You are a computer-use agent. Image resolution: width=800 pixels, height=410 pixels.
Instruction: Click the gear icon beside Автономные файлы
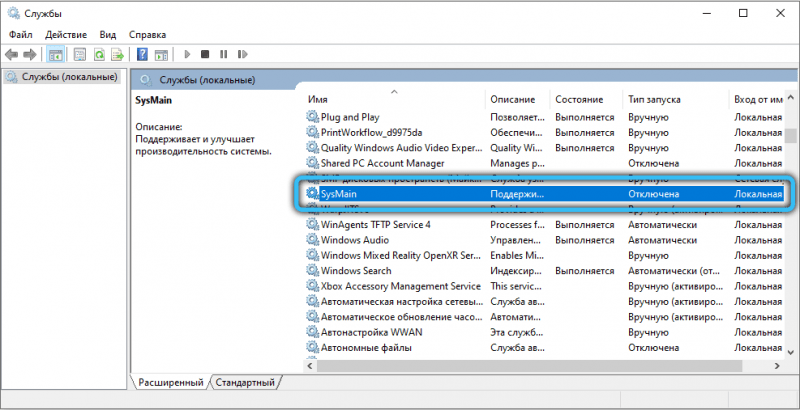(x=312, y=347)
